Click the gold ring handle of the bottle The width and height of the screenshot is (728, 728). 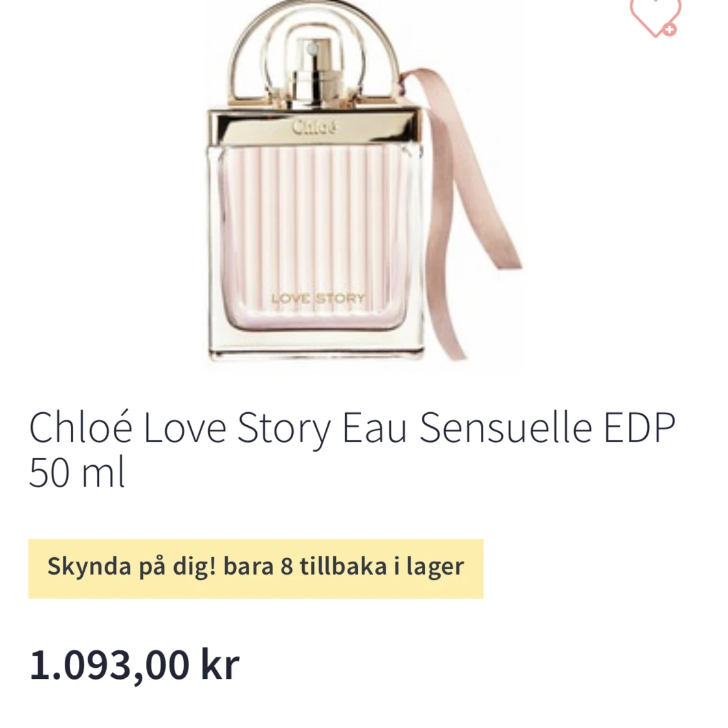tap(313, 51)
